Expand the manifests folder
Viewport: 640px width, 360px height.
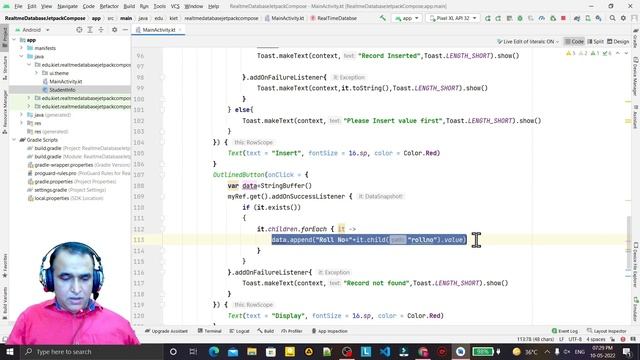pos(22,48)
